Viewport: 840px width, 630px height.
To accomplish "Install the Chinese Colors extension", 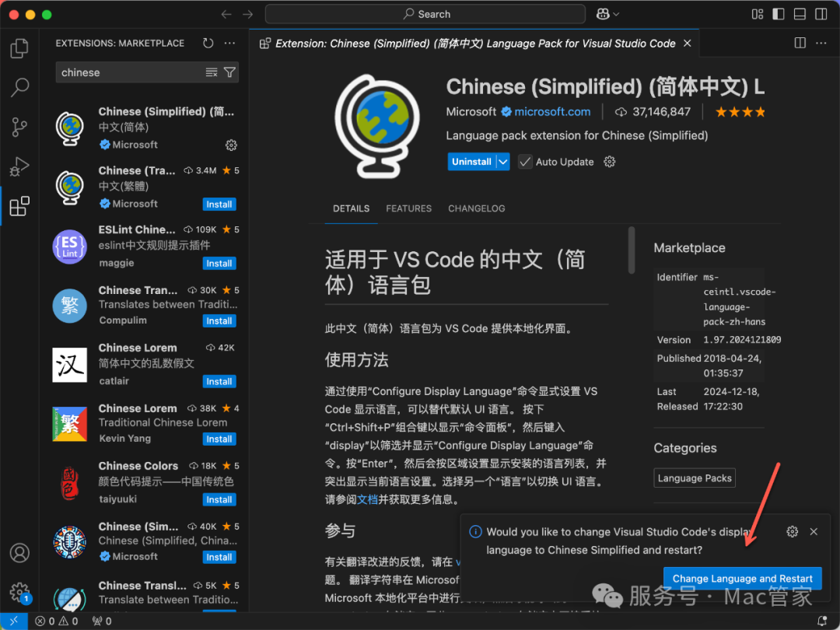I will coord(219,500).
